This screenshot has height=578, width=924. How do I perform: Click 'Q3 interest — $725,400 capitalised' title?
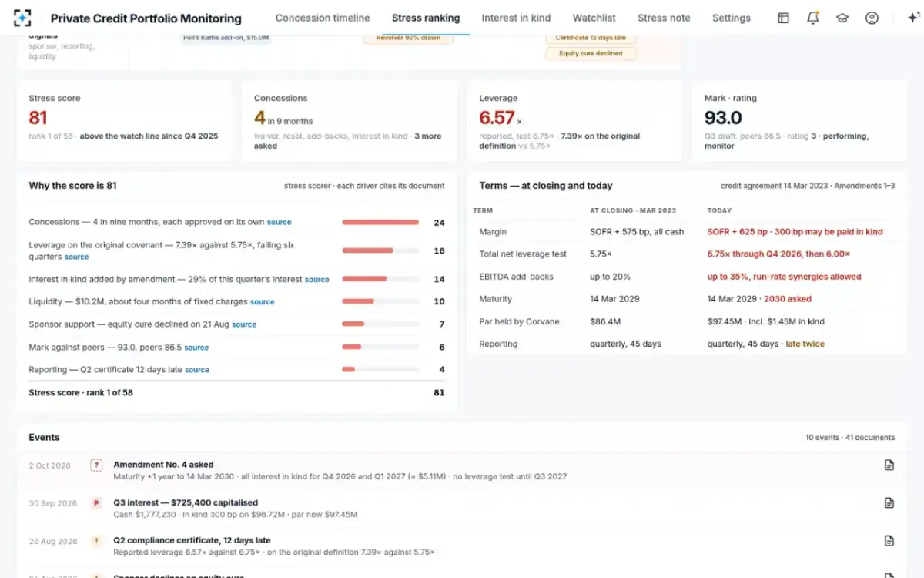click(x=186, y=502)
